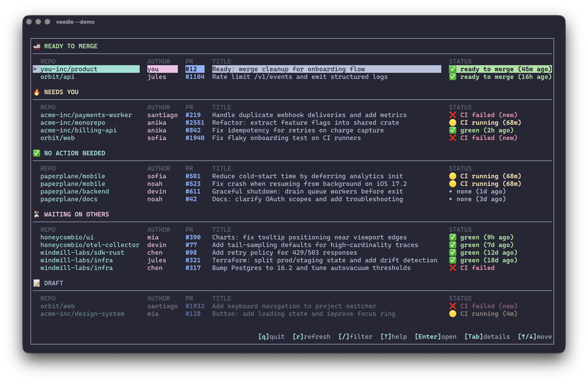
Task: Activate the [/]filter shortcut
Action: [355, 337]
